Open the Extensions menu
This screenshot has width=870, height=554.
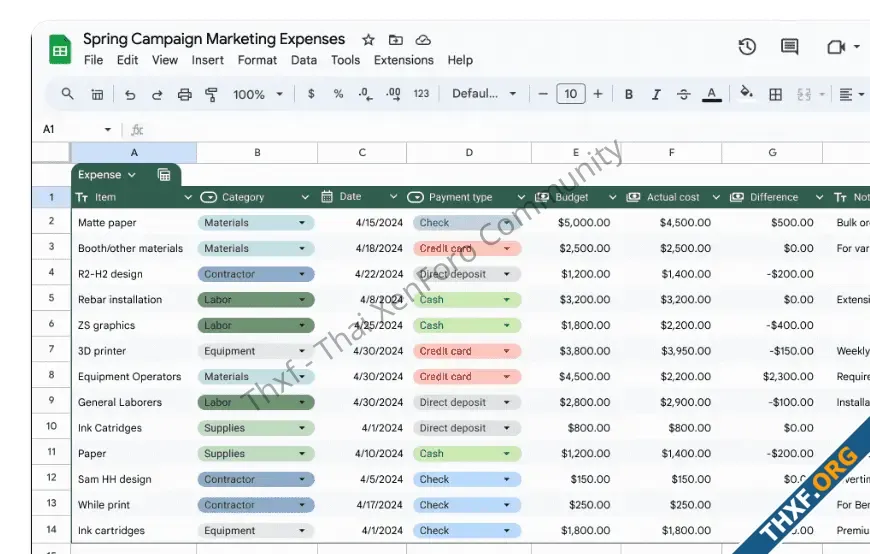pyautogui.click(x=403, y=60)
